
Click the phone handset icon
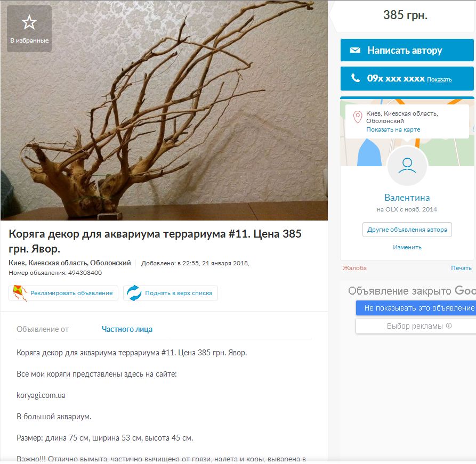(355, 78)
